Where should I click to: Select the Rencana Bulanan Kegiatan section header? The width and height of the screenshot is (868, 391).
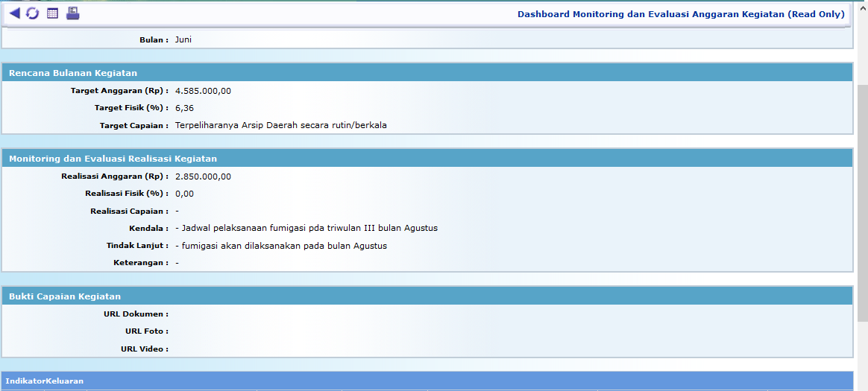(73, 73)
